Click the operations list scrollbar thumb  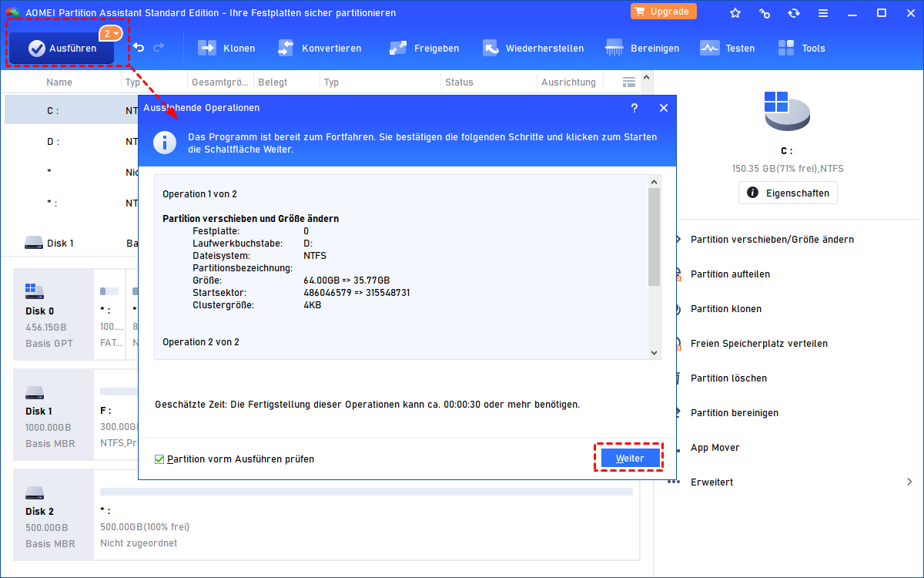[654, 237]
